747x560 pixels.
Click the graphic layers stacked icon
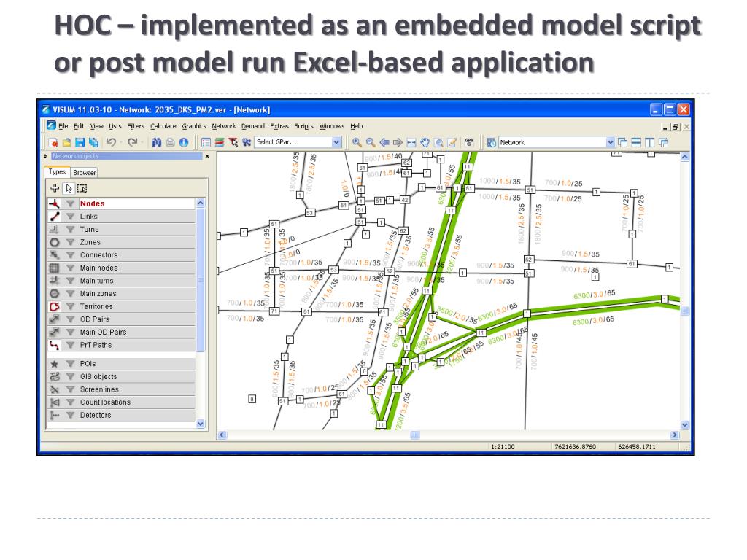pyautogui.click(x=220, y=142)
